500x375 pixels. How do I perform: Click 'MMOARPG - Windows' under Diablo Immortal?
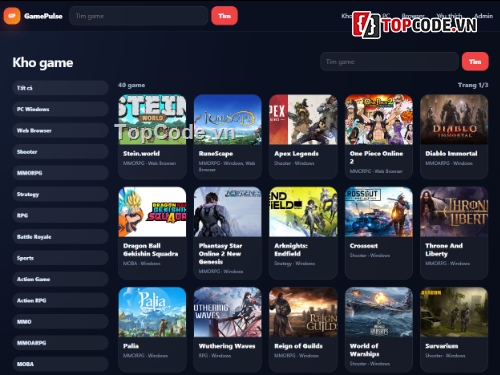pyautogui.click(x=449, y=163)
